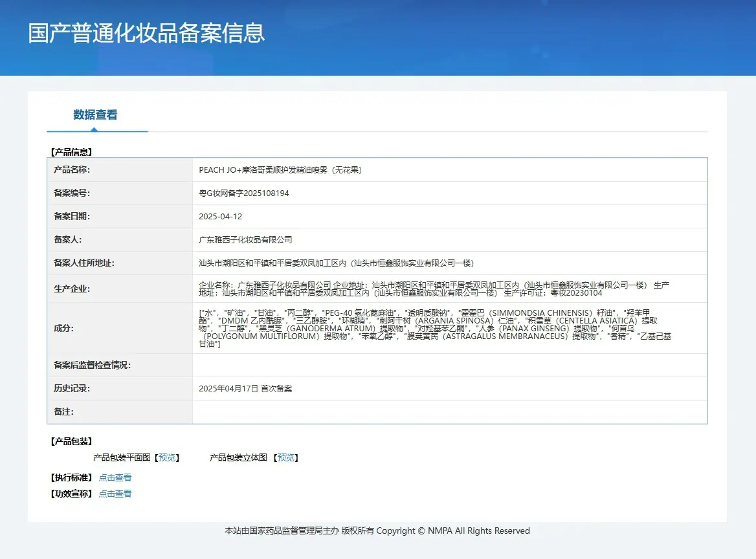Click the 【产品信息】 section heading
This screenshot has height=559, width=756.
click(71, 152)
